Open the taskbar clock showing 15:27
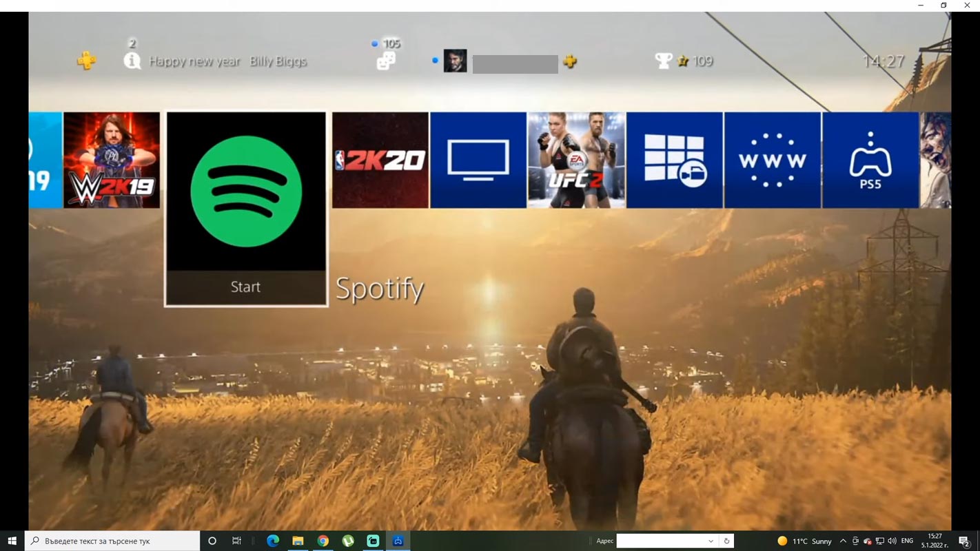 point(935,541)
